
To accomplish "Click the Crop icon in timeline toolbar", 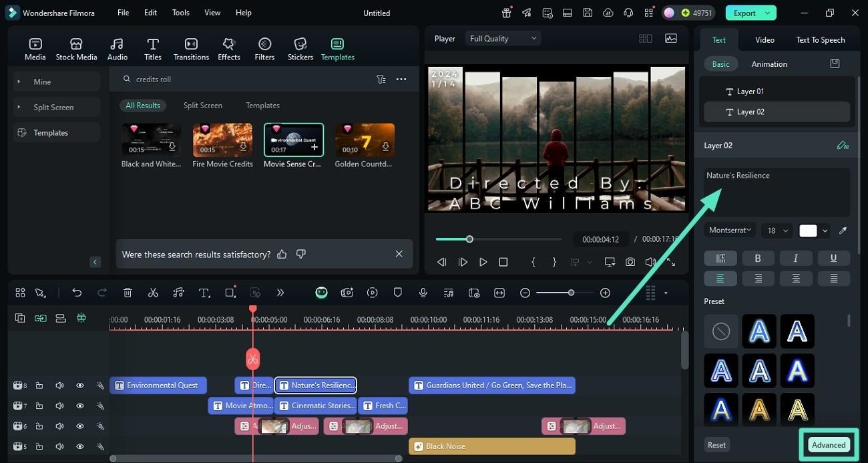I will 230,293.
